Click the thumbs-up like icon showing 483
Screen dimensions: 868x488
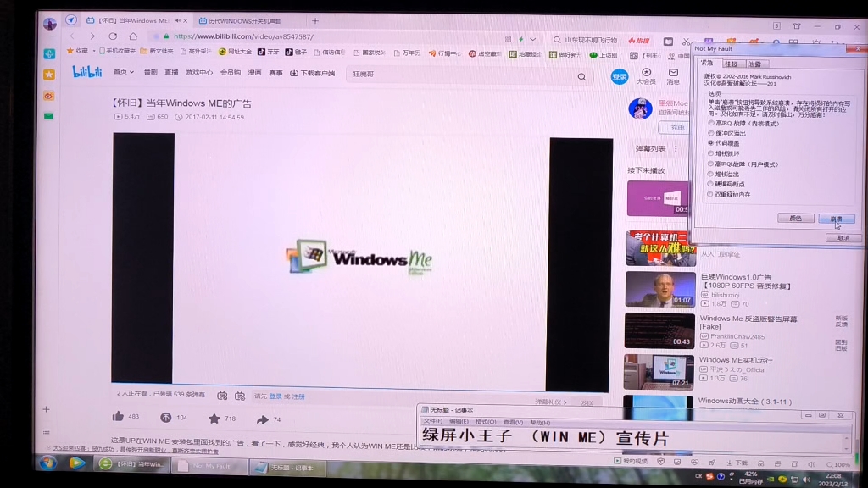118,417
